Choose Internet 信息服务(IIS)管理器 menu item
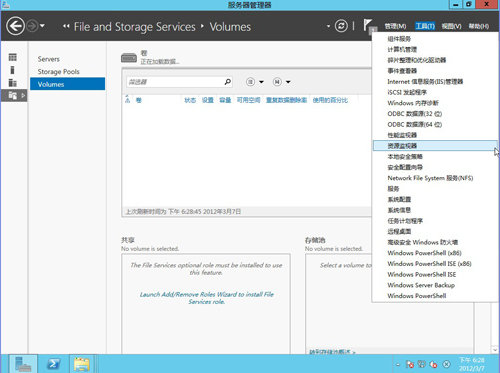 pyautogui.click(x=434, y=82)
